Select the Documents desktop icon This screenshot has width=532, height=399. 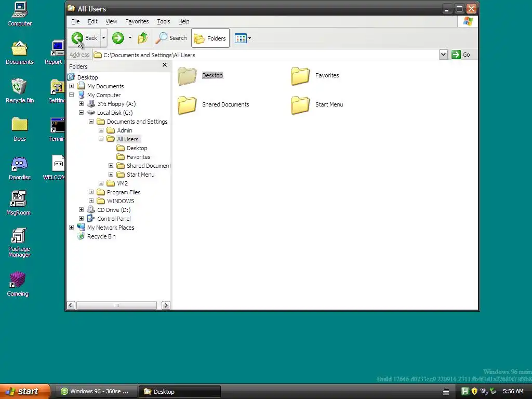tap(19, 52)
